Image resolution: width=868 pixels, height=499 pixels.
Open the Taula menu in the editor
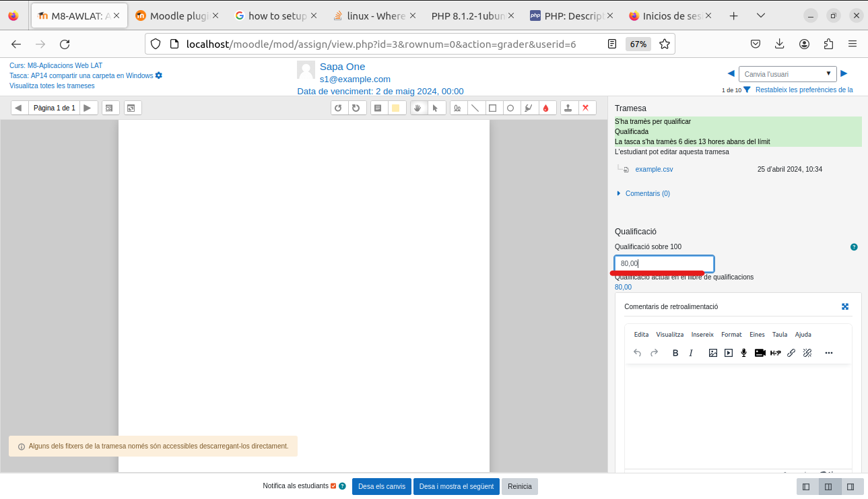tap(779, 334)
